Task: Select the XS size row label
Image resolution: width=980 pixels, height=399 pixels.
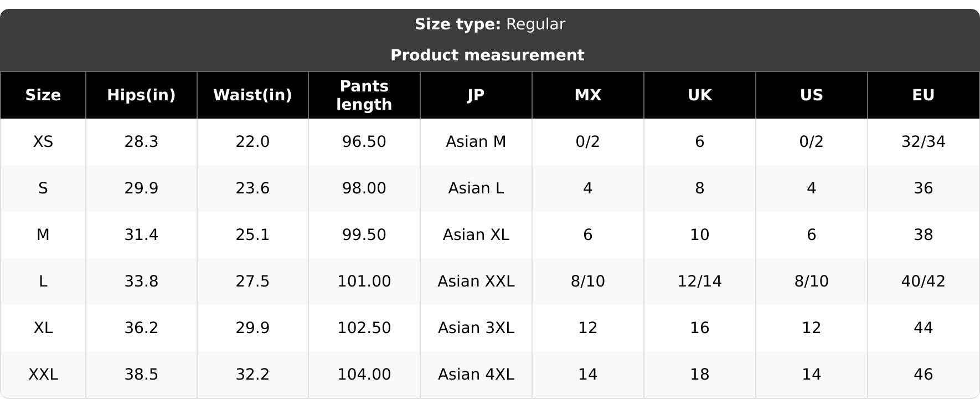Action: [x=43, y=142]
